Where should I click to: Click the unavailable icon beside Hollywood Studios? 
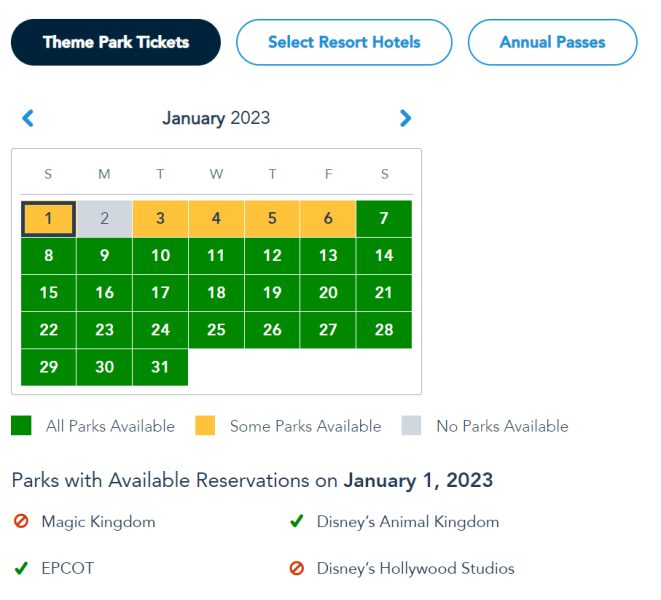[296, 569]
